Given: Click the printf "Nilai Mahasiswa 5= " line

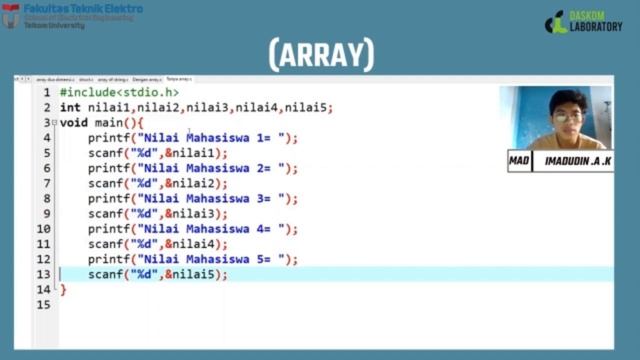Looking at the screenshot, I should (x=193, y=259).
